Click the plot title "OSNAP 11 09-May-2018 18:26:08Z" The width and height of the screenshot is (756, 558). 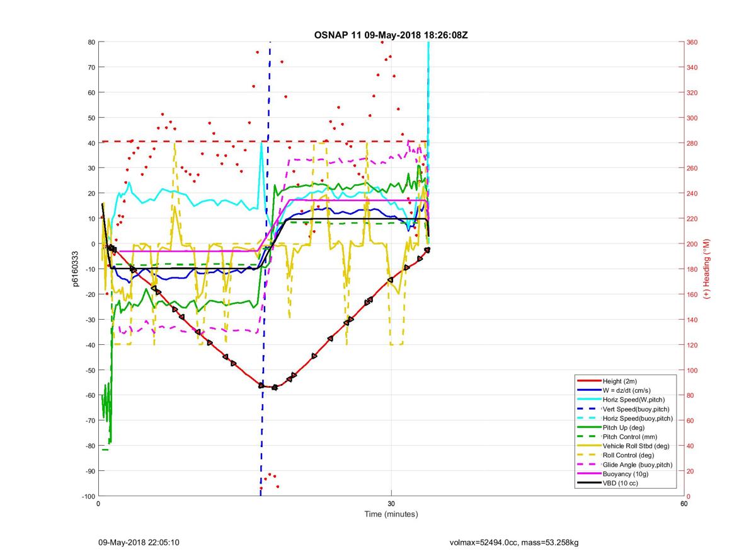tap(391, 35)
